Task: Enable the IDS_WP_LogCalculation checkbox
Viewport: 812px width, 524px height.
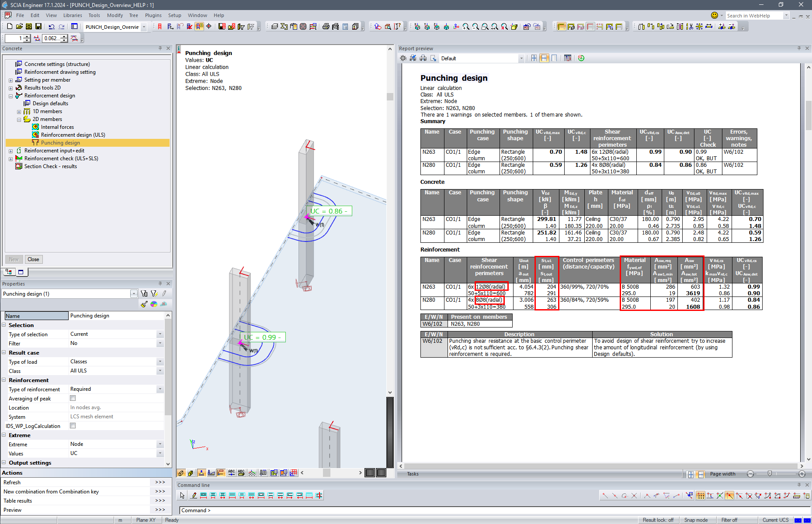Action: coord(73,426)
